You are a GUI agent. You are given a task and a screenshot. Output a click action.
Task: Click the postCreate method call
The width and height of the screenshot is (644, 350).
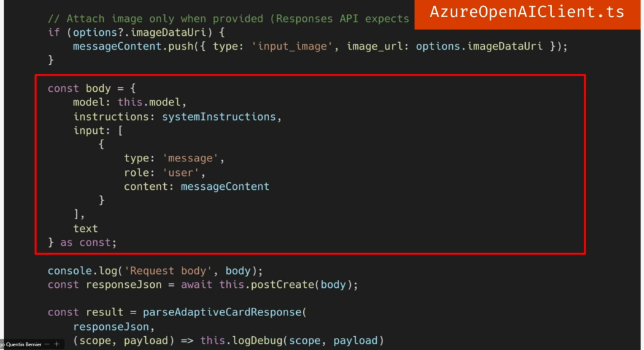point(282,285)
